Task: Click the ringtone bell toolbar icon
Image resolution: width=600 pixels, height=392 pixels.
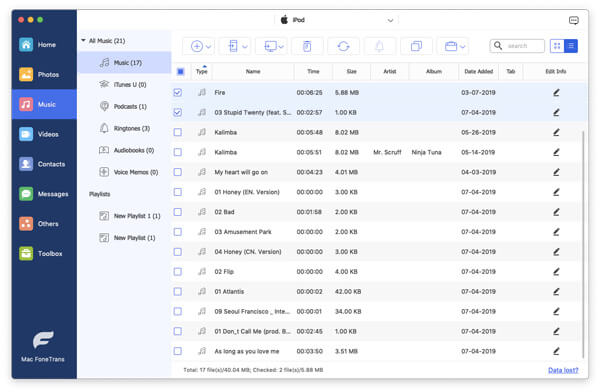Action: 379,46
